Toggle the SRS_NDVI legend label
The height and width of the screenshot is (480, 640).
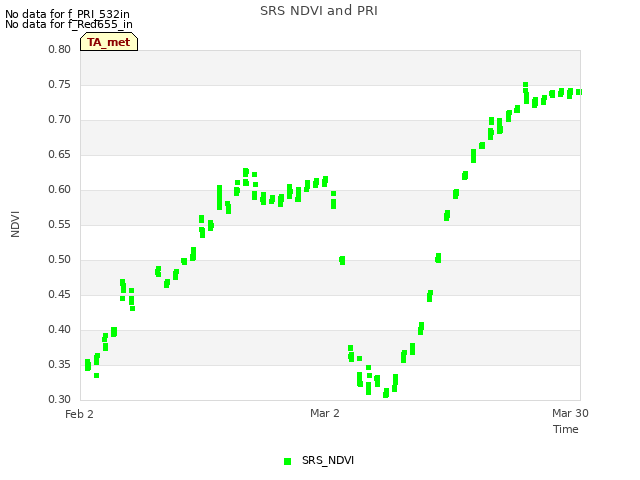328,460
